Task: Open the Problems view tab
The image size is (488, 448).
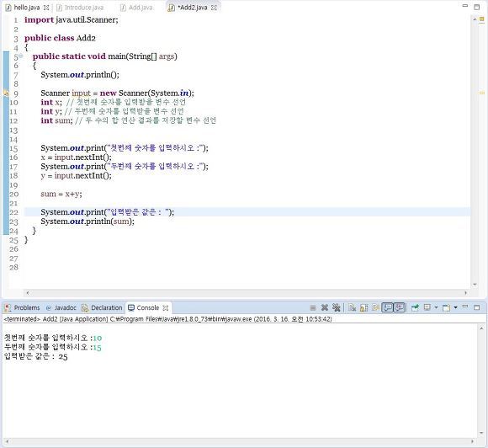Action: click(x=23, y=308)
